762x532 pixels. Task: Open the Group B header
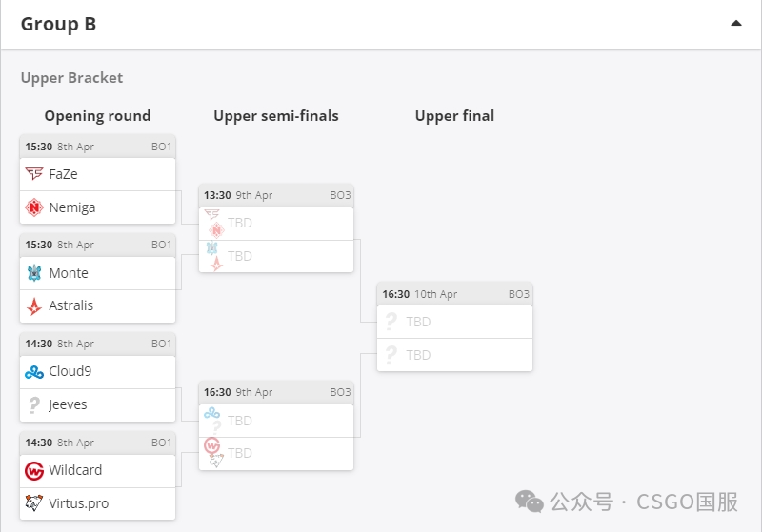pos(58,24)
